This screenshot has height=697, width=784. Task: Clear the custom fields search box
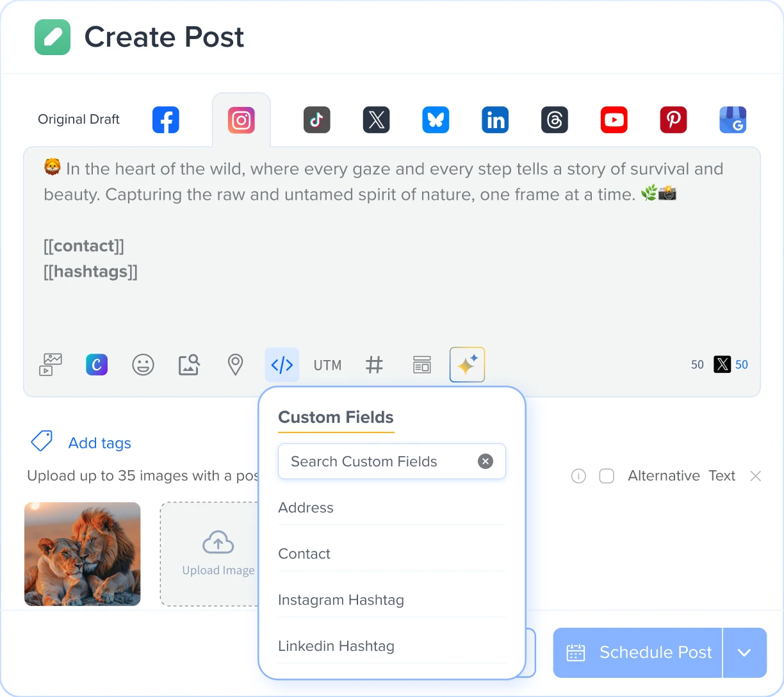486,461
